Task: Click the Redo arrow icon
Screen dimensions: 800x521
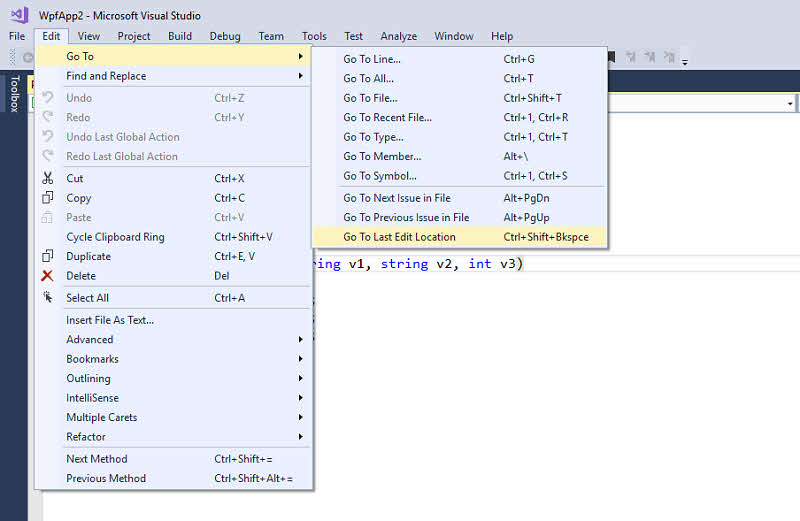Action: click(x=47, y=117)
